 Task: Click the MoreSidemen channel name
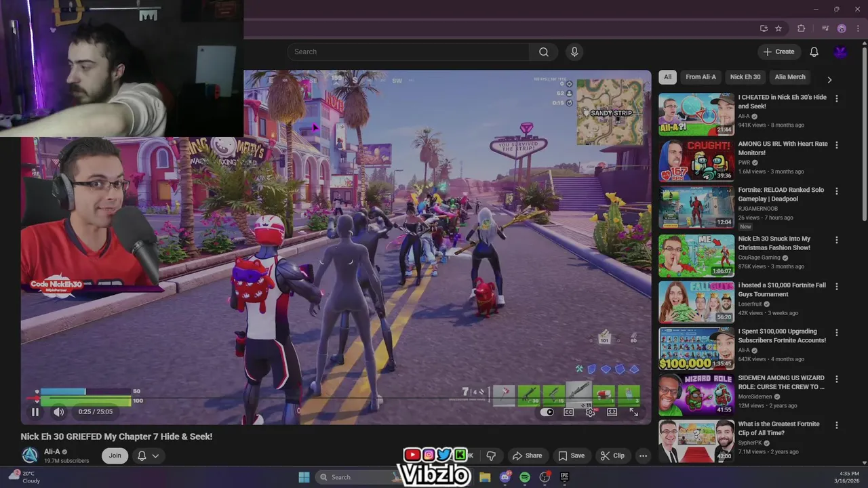[x=755, y=396]
